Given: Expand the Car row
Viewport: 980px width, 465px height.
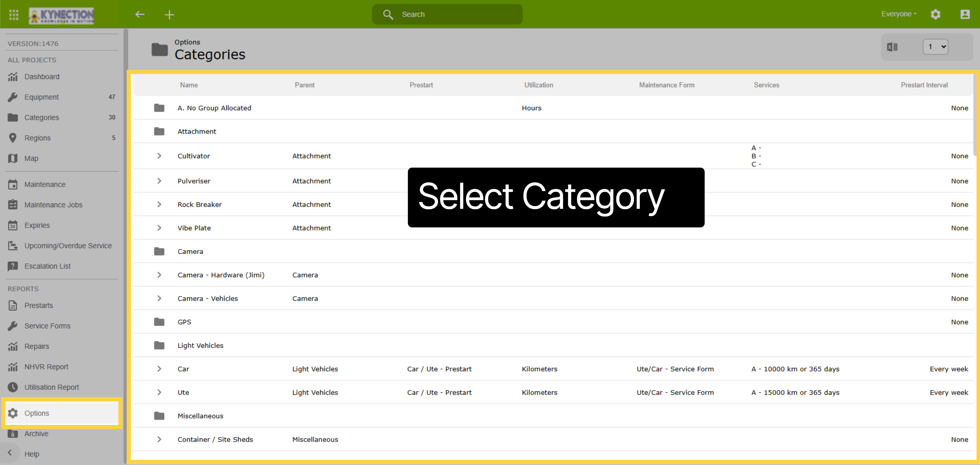Looking at the screenshot, I should click(159, 369).
